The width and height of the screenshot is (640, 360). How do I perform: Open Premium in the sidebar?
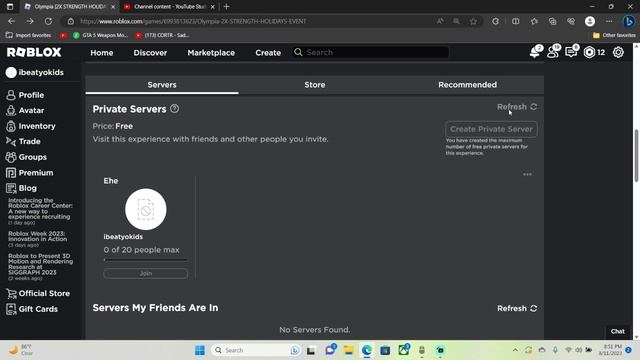[x=30, y=173]
